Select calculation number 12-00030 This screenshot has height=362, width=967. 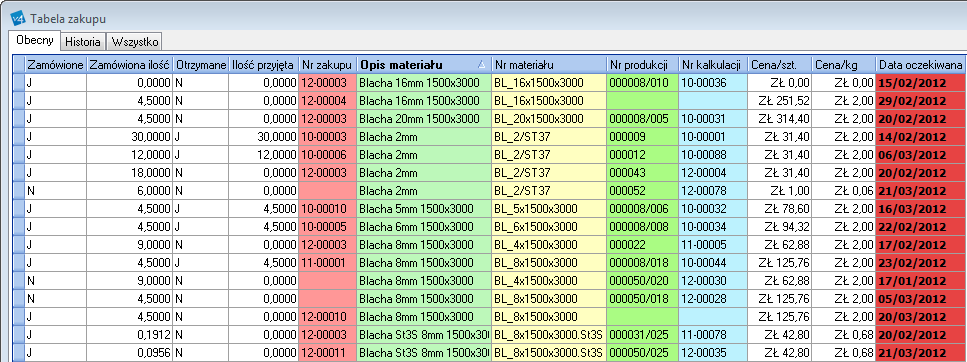point(714,280)
